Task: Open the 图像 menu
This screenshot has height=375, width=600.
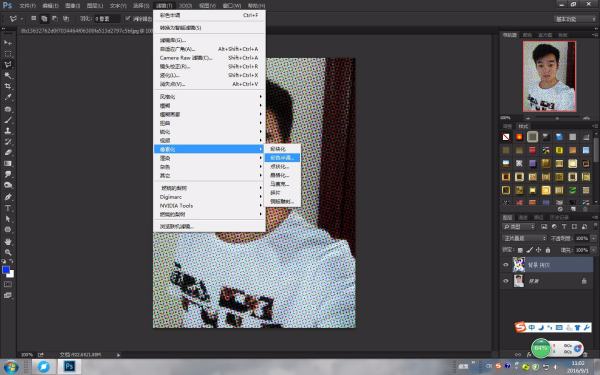Action: pyautogui.click(x=72, y=6)
